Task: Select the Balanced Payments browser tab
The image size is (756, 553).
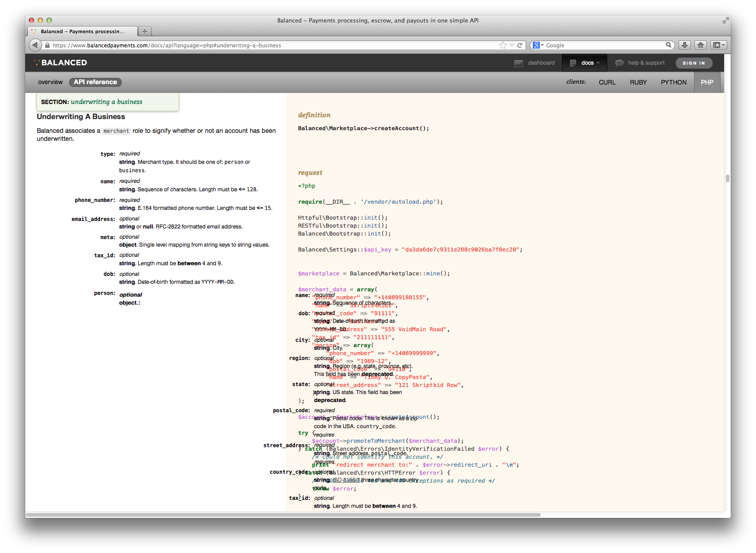Action: point(82,31)
